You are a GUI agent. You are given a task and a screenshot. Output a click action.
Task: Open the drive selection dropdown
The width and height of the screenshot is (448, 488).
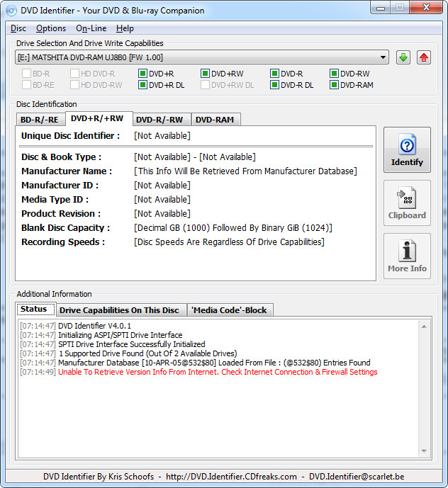click(x=383, y=57)
